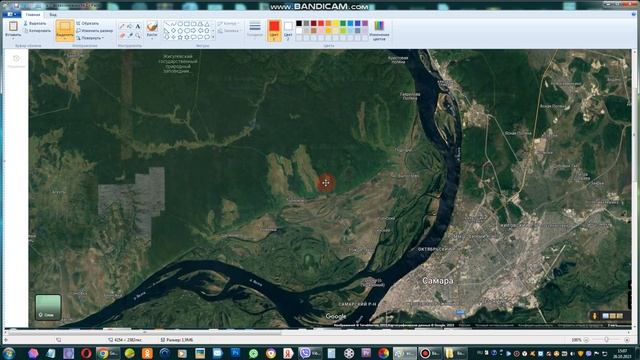Pick the yellow color swatch
The height and width of the screenshot is (360, 640).
point(336,24)
